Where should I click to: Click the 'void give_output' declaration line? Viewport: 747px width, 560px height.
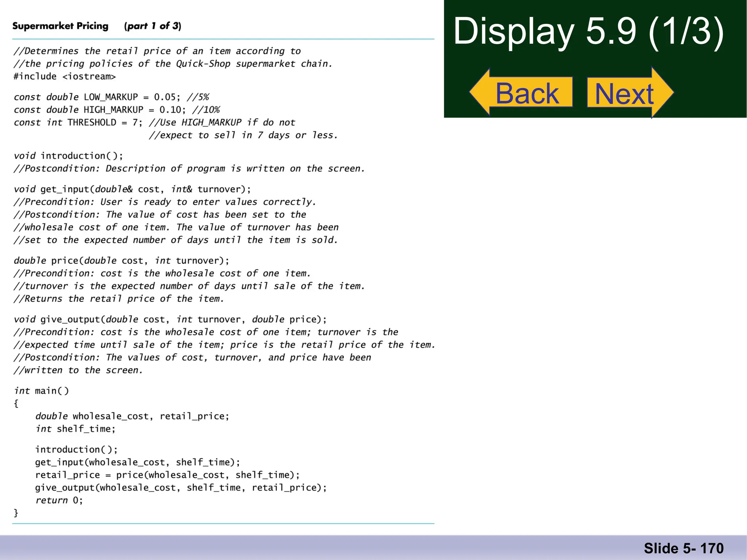pyautogui.click(x=170, y=319)
